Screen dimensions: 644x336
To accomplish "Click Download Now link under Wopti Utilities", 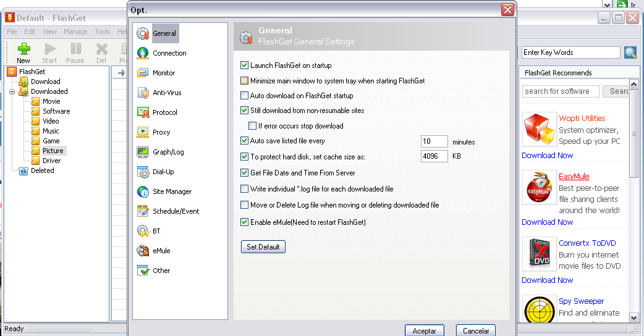I will pos(547,156).
